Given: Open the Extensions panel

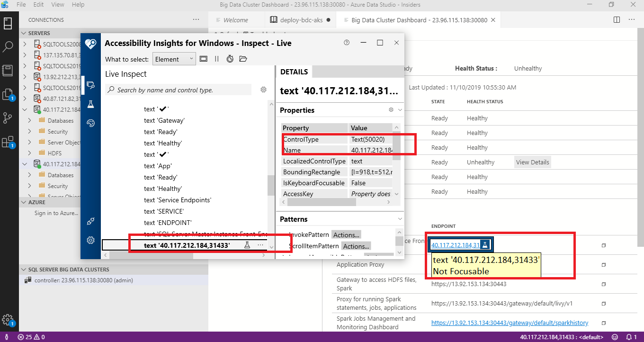Looking at the screenshot, I should pyautogui.click(x=8, y=141).
